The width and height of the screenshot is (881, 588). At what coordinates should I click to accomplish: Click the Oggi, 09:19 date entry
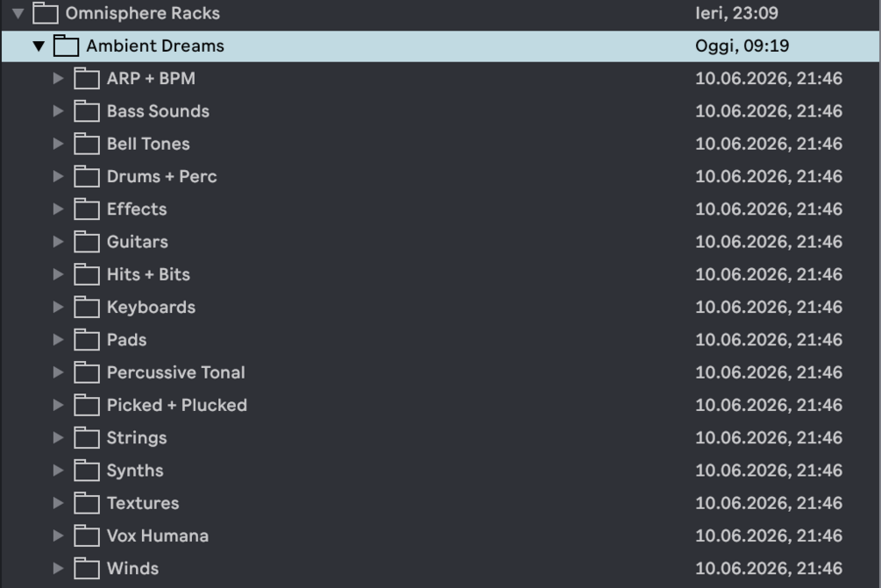click(742, 46)
